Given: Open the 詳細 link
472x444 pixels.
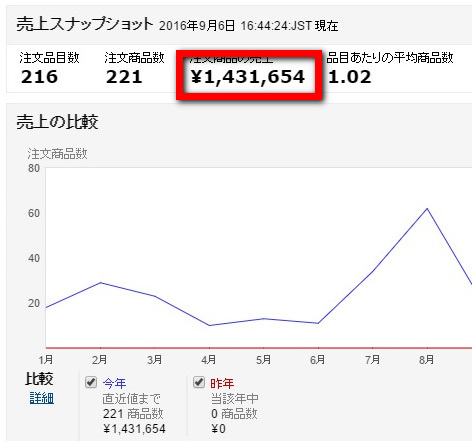Looking at the screenshot, I should point(42,398).
